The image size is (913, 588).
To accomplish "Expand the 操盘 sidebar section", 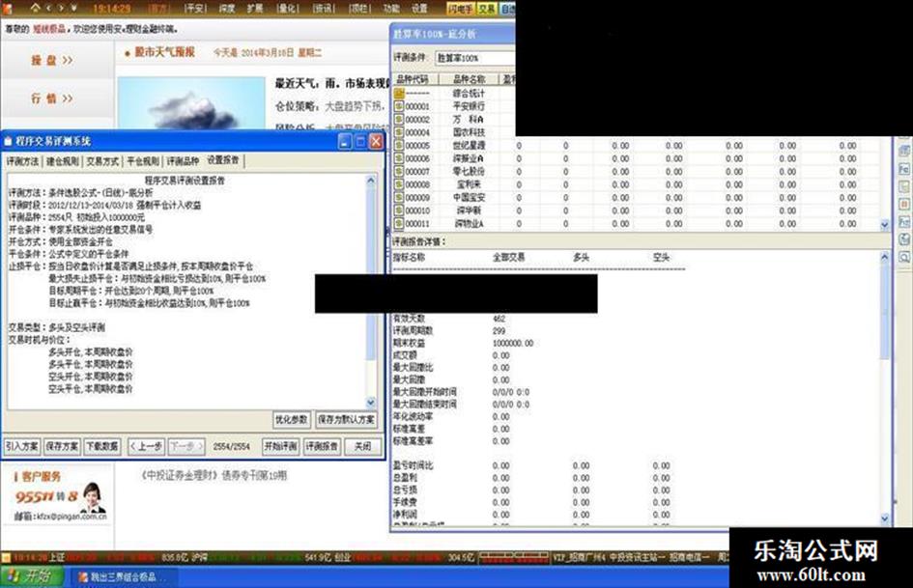I will point(52,60).
